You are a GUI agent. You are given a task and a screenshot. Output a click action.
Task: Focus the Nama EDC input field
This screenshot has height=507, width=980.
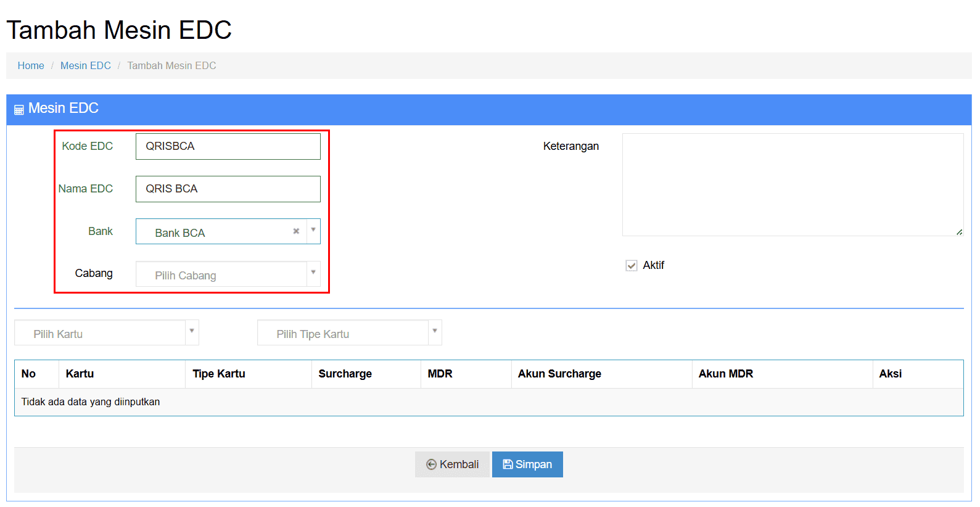point(228,189)
